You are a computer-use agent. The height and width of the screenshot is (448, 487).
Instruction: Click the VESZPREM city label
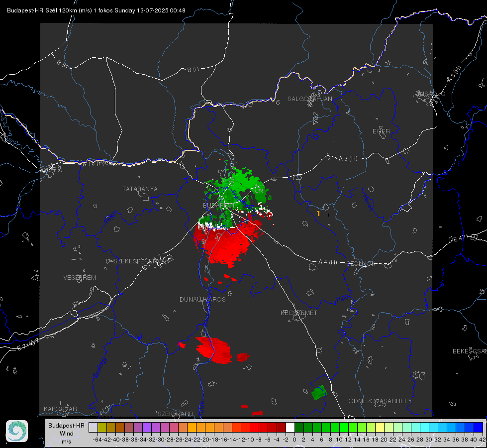point(80,278)
